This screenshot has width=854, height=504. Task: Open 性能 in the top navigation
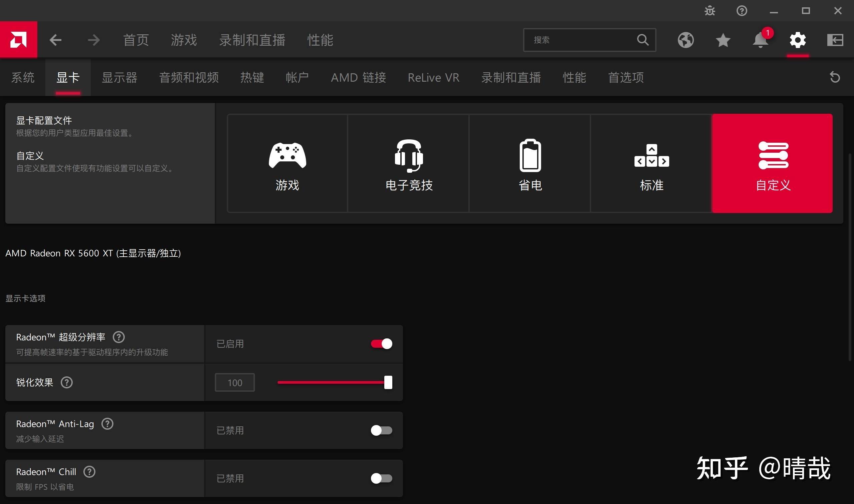point(320,40)
